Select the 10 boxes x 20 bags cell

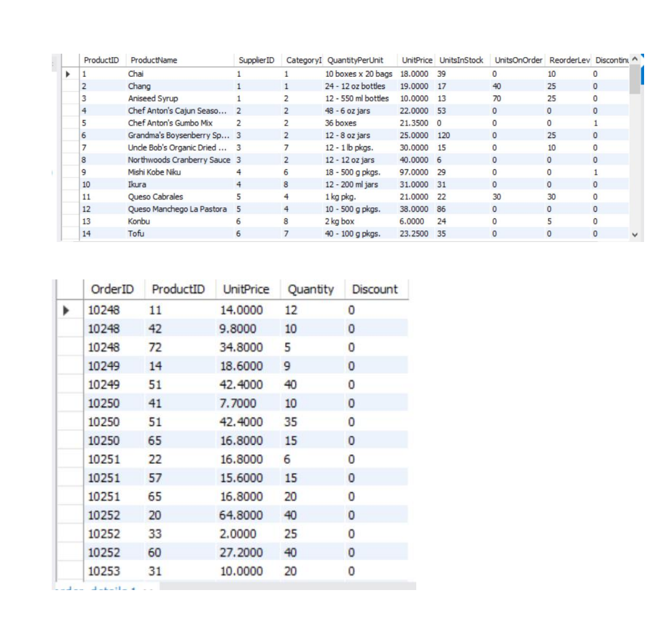[x=358, y=74]
